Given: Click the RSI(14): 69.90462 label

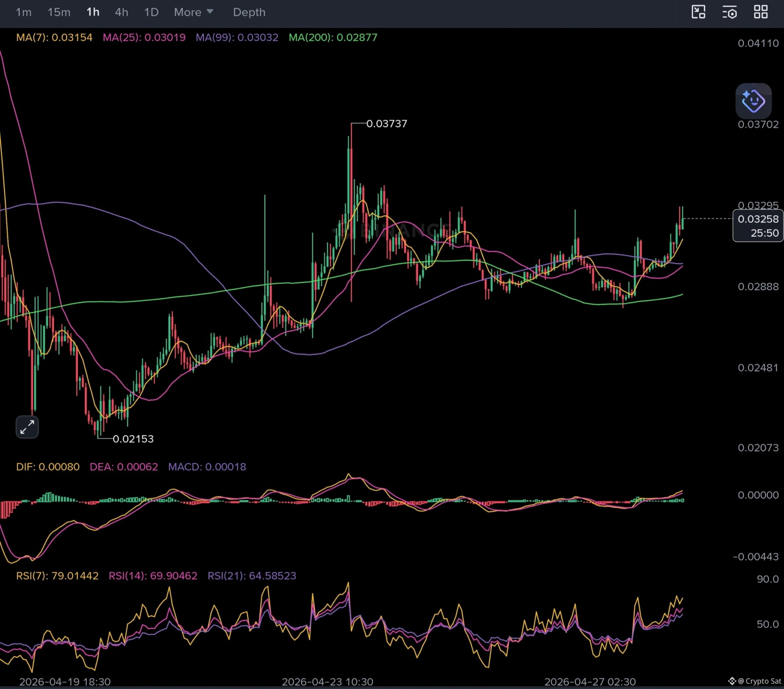Looking at the screenshot, I should [153, 576].
